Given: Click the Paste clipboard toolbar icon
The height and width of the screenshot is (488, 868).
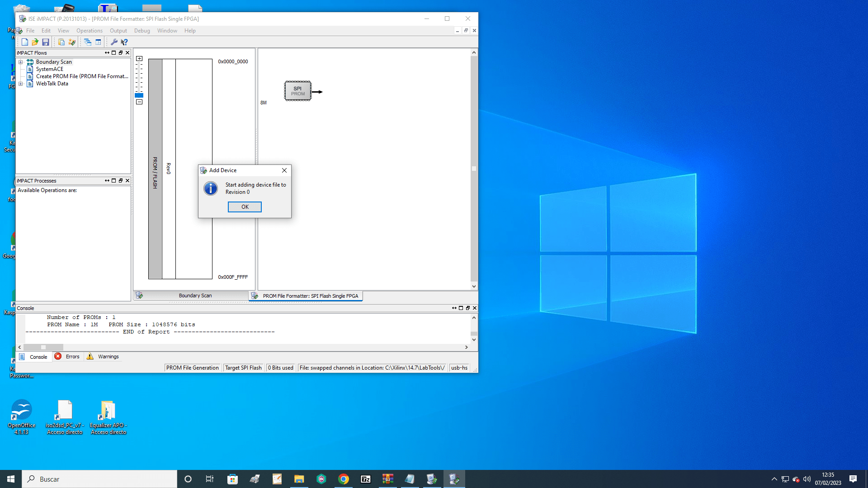Looking at the screenshot, I should point(61,42).
